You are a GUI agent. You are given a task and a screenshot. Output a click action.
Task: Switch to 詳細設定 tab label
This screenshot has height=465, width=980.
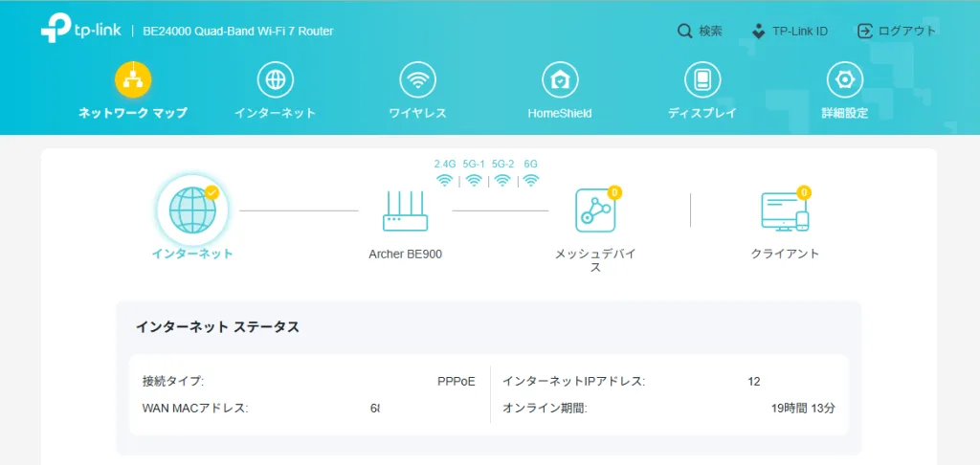click(845, 113)
